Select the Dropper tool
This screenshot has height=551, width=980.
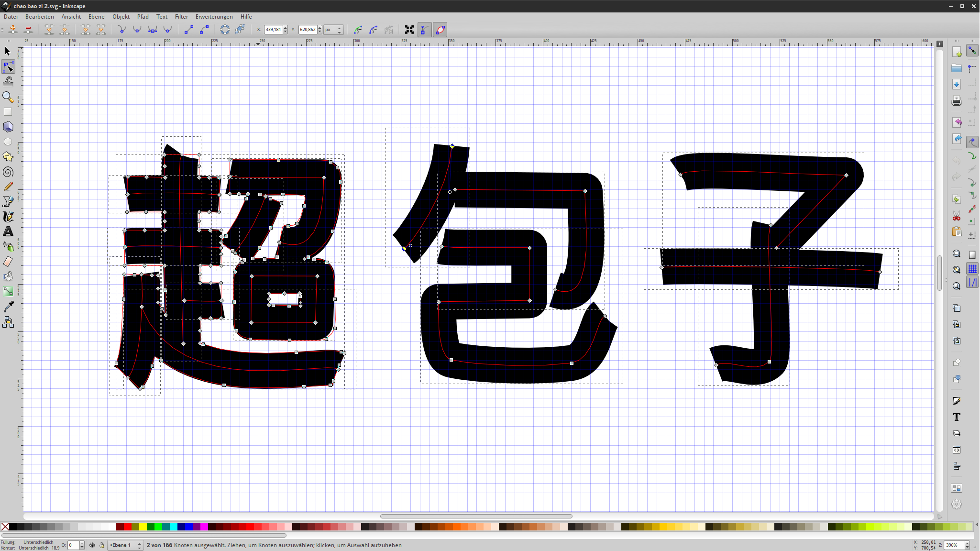coord(8,307)
